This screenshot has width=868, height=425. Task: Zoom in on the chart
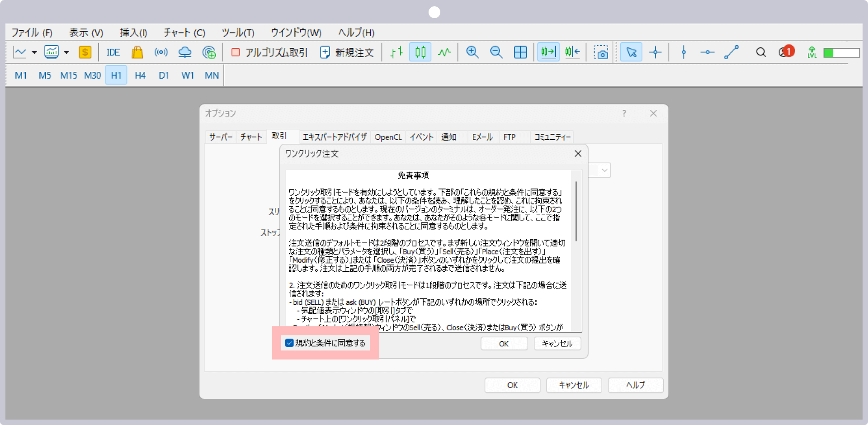(472, 52)
